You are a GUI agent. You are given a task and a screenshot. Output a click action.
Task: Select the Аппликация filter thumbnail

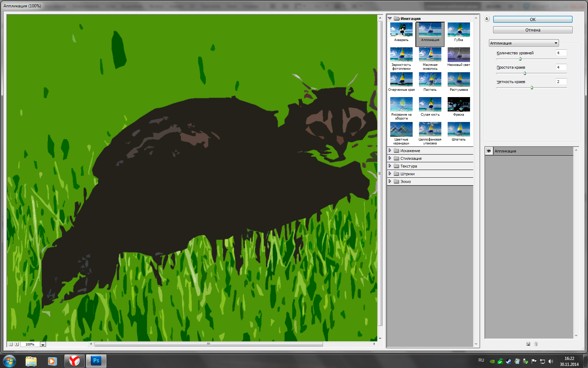(x=430, y=34)
